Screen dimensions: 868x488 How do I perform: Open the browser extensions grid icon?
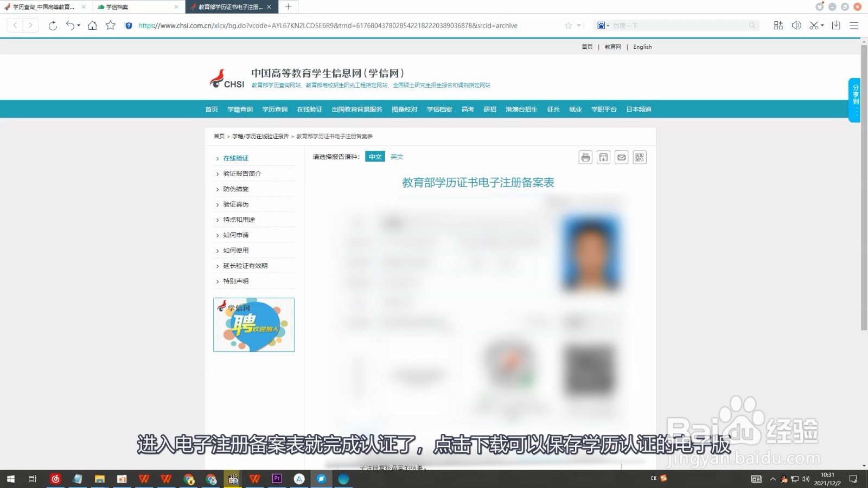(x=778, y=25)
